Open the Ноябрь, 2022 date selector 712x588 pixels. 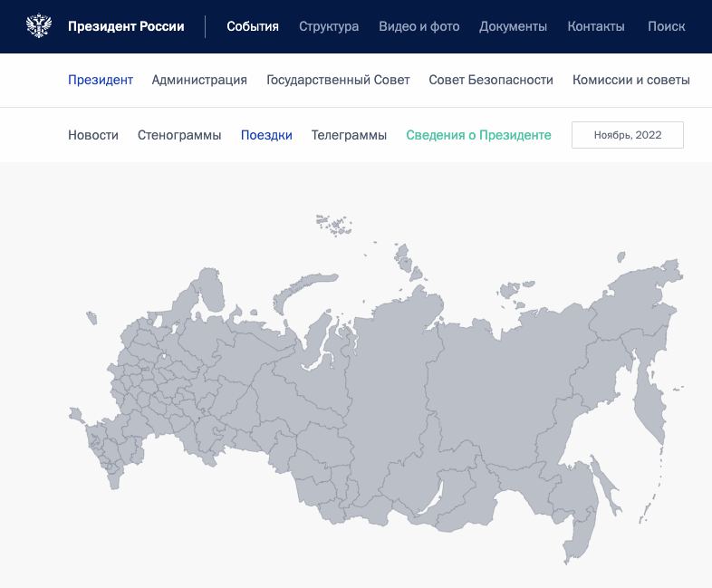(627, 135)
